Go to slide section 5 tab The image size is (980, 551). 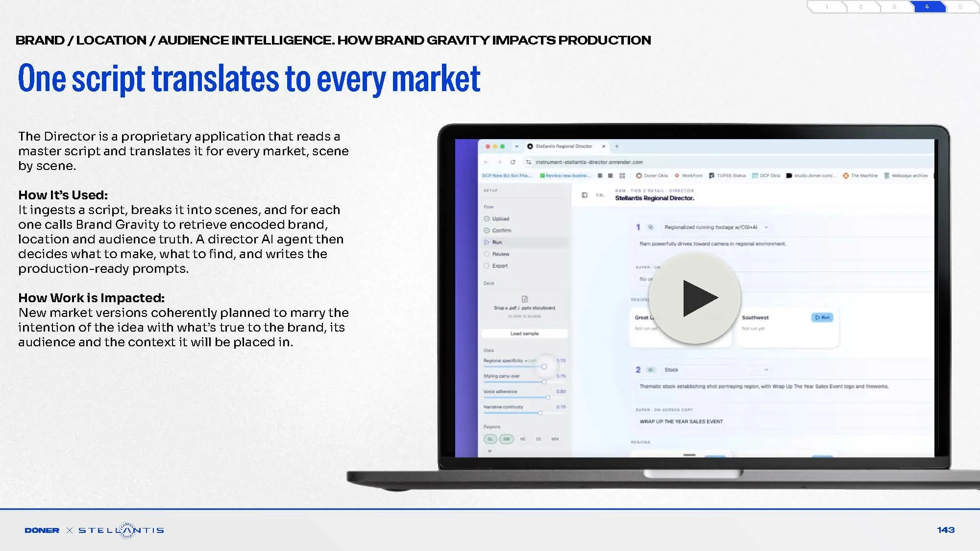point(960,6)
